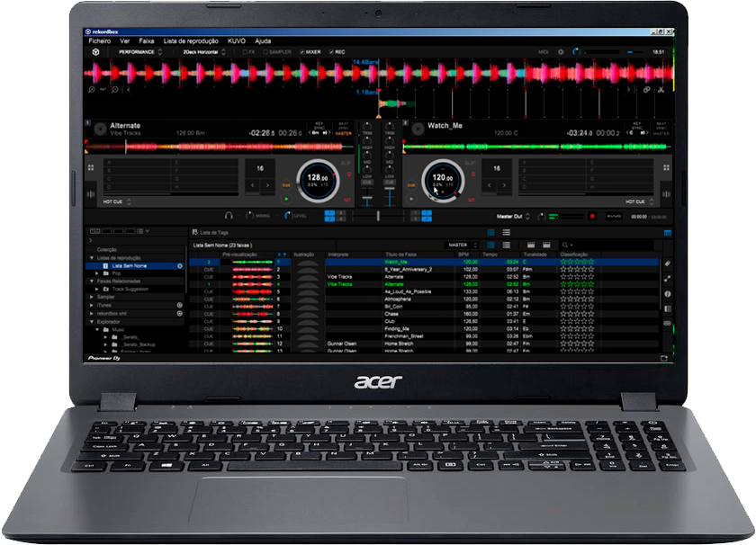This screenshot has height=545, width=756.
Task: Click the add icon on Lista Sem Nome
Action: (180, 266)
